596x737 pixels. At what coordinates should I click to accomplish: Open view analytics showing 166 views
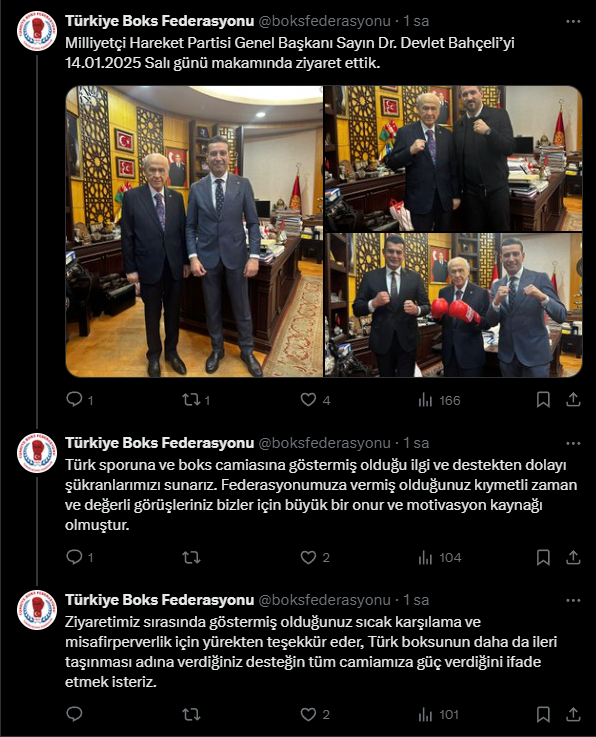pos(439,400)
